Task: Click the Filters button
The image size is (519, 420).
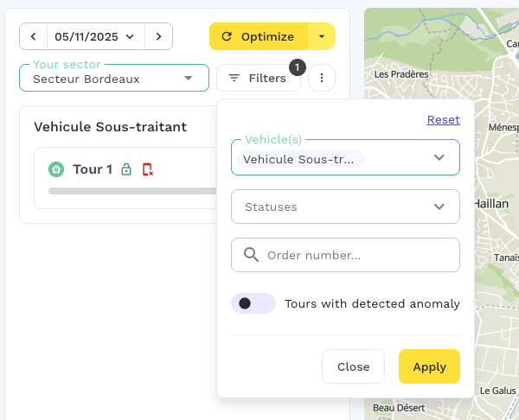Action: point(258,79)
